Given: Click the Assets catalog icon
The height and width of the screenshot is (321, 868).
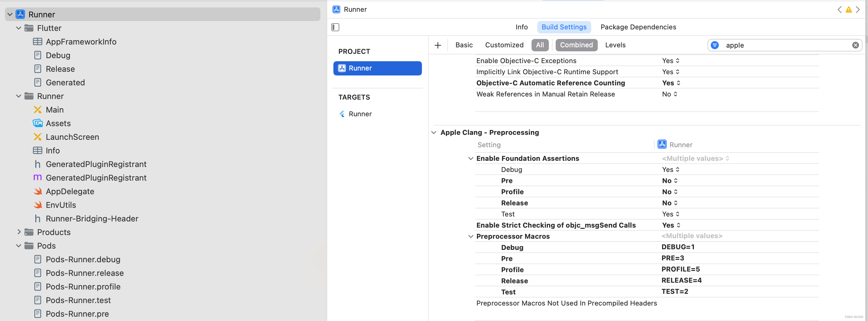Looking at the screenshot, I should click(x=37, y=123).
